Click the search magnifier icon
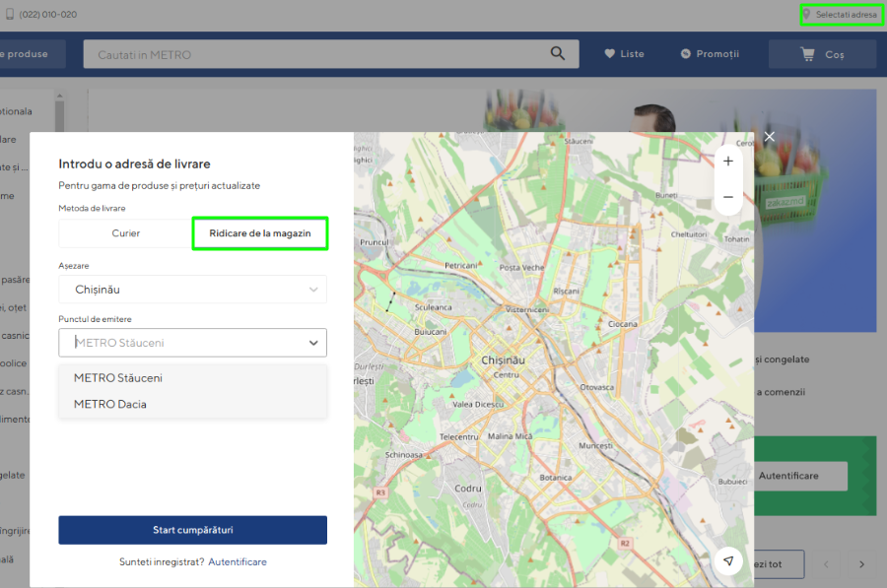Screen dimensions: 887x588 tap(558, 54)
